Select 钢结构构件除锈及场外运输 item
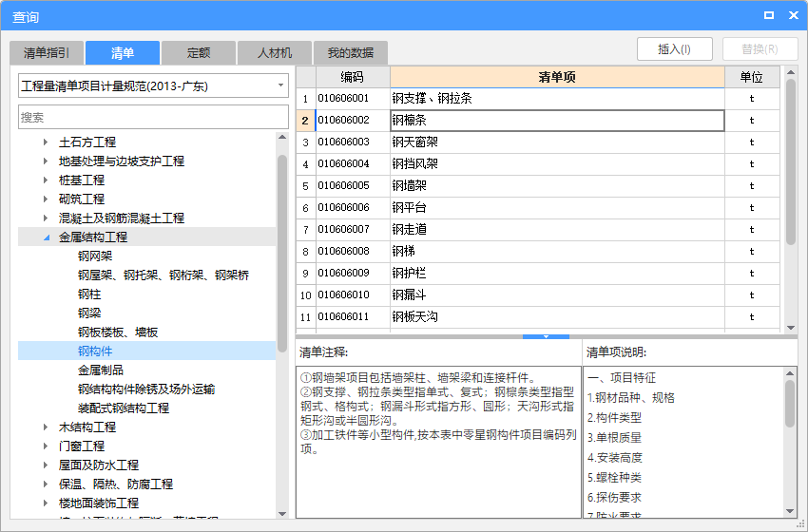This screenshot has height=532, width=808. [x=146, y=389]
